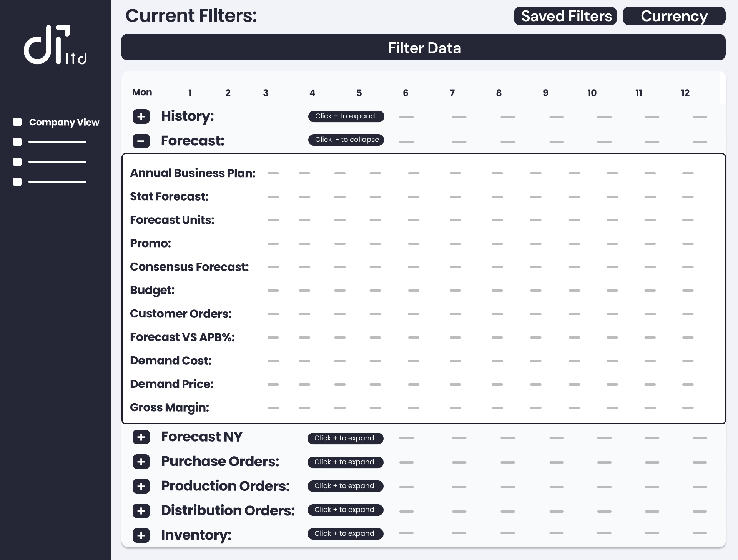Click the Forecast NY heading
The height and width of the screenshot is (560, 738).
tap(202, 437)
